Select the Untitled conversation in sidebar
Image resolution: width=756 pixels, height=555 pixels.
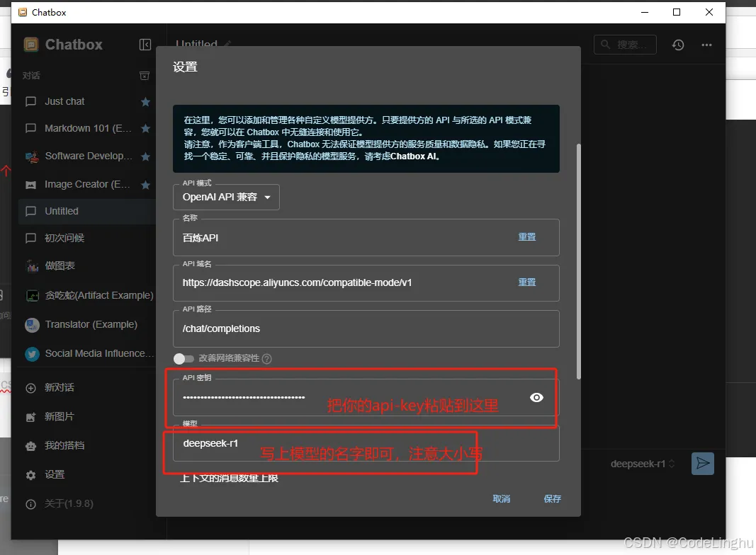86,211
